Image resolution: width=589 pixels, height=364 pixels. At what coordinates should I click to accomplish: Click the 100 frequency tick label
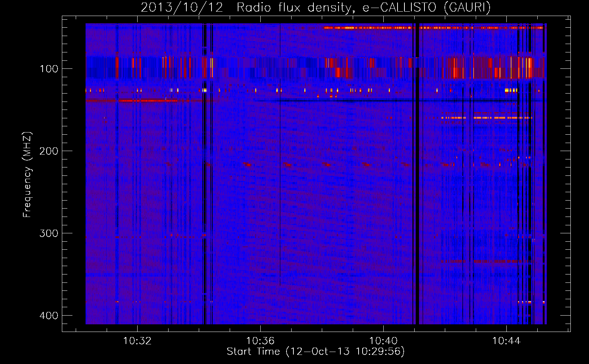[49, 69]
